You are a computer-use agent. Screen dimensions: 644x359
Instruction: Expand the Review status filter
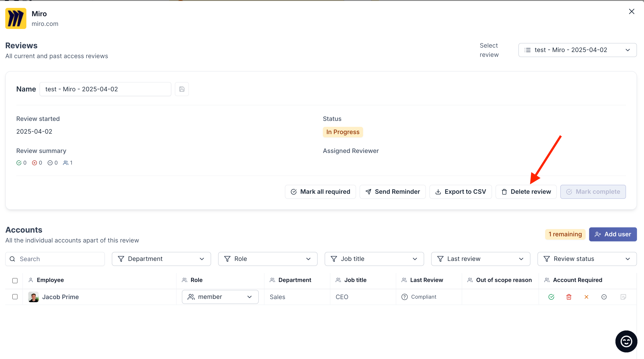click(587, 259)
